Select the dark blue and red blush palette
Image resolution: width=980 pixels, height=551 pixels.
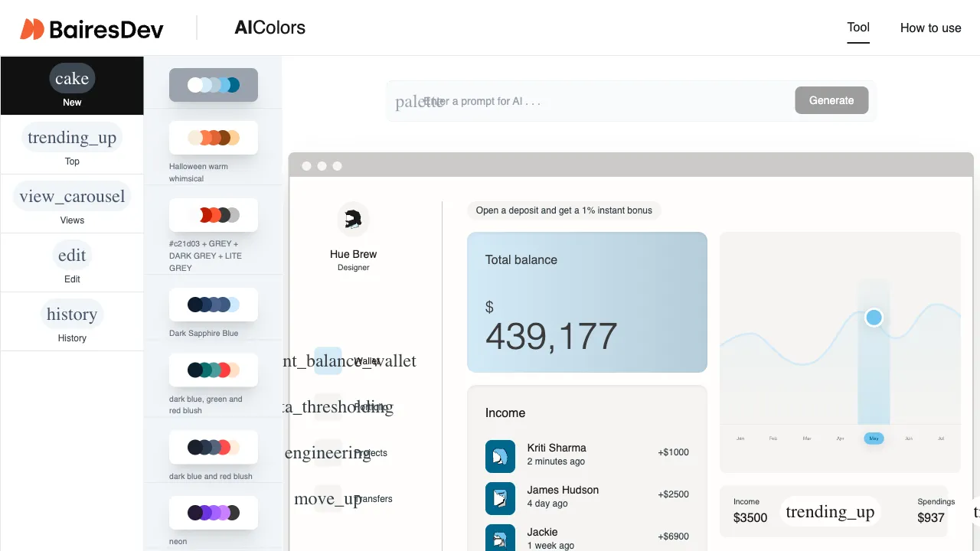214,447
